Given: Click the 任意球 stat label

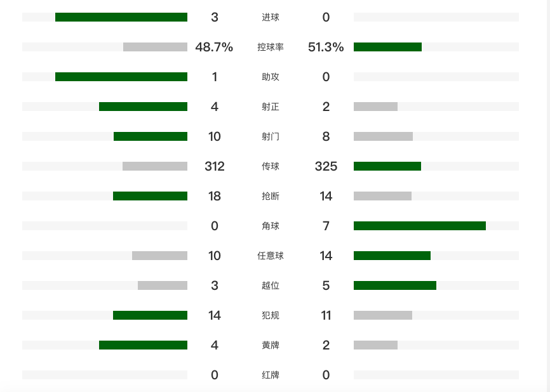Looking at the screenshot, I should [x=270, y=256].
